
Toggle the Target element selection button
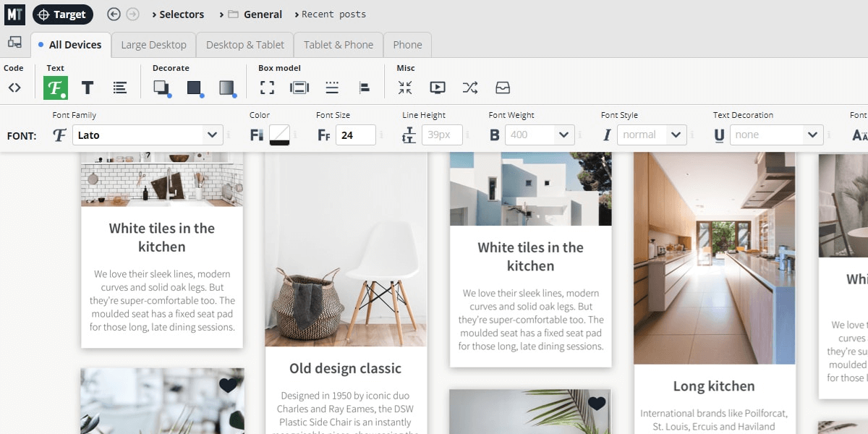63,14
